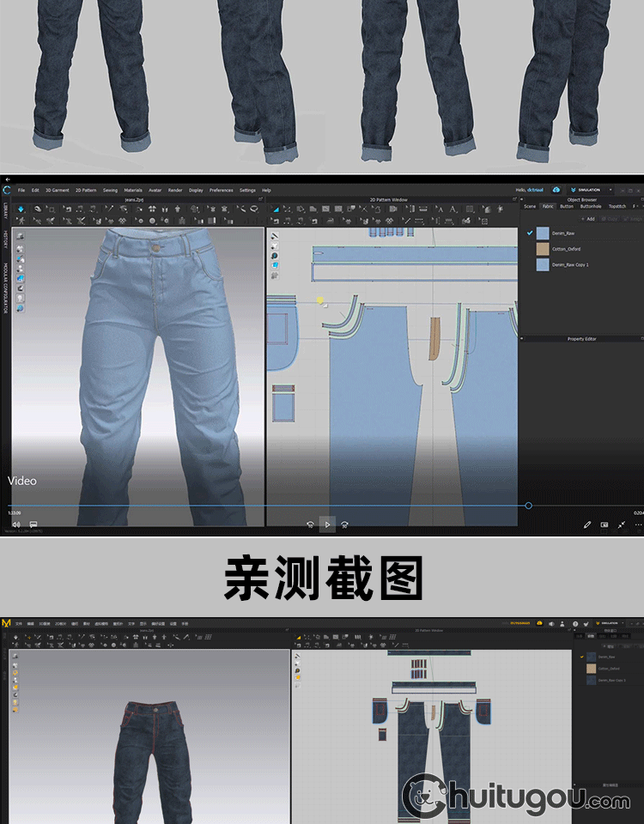Select the tan fly piece in the 2D pattern
The image size is (644, 824).
coord(434,338)
